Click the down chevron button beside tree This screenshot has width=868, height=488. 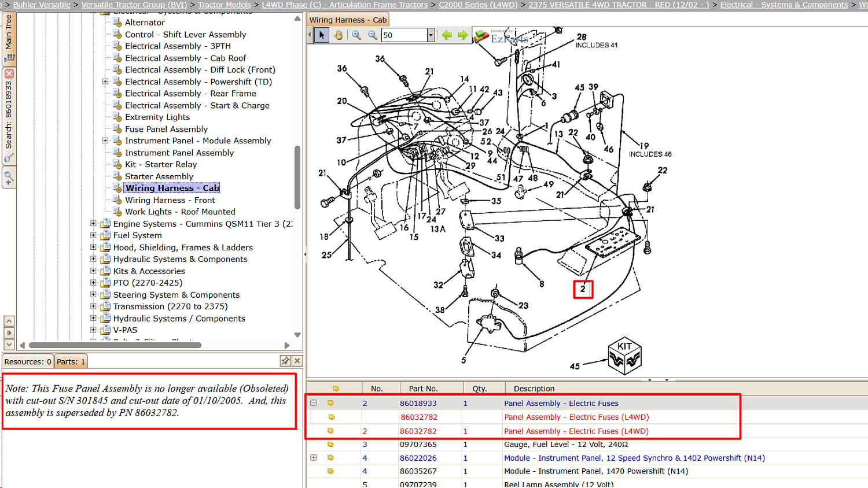point(9,345)
